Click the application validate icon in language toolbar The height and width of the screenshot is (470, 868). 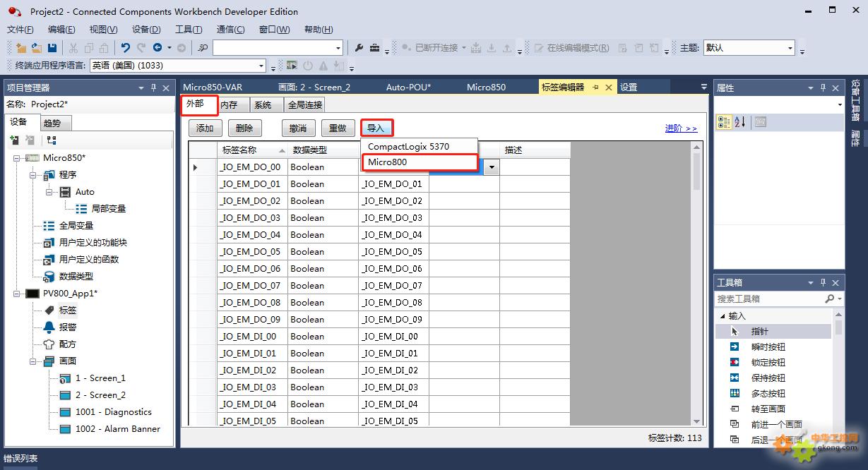(x=292, y=65)
